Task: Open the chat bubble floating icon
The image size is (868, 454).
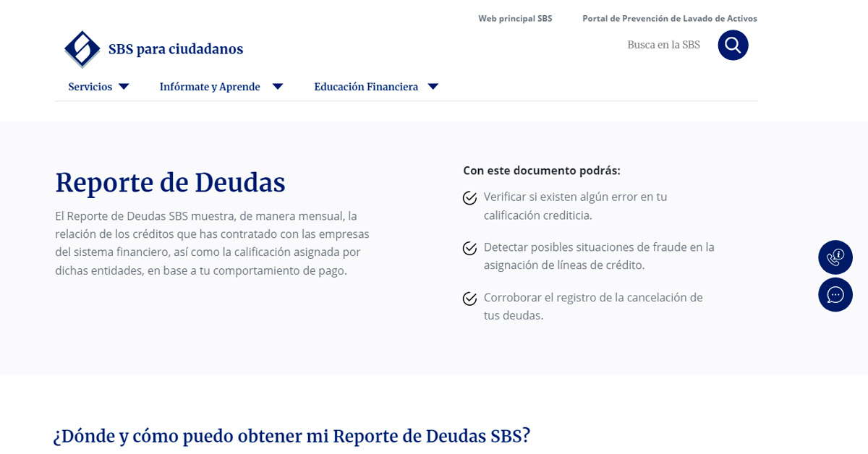Action: pos(835,295)
